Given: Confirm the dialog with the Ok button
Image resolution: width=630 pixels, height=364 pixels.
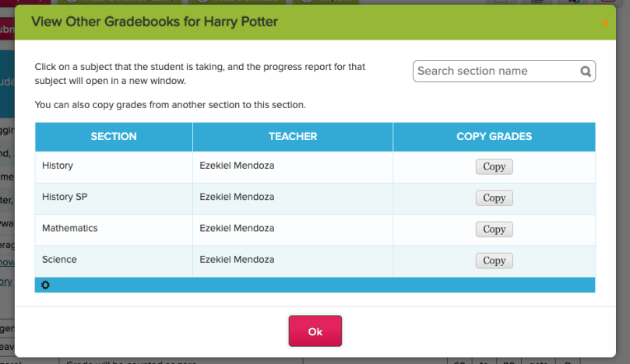Looking at the screenshot, I should click(x=315, y=331).
